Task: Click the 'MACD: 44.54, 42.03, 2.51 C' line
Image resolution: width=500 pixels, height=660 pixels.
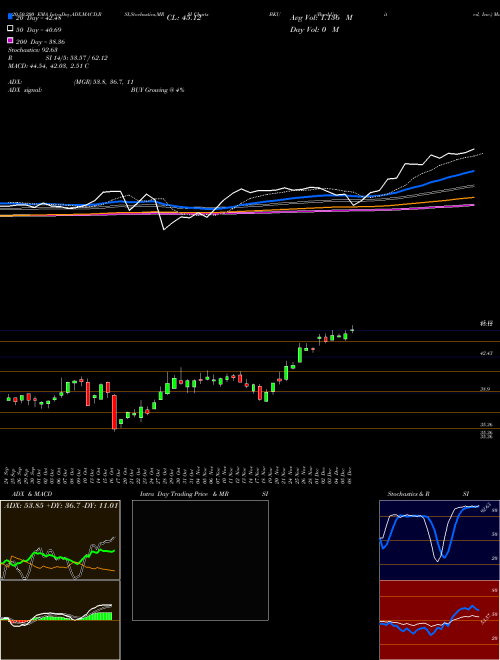Action: pyautogui.click(x=48, y=66)
